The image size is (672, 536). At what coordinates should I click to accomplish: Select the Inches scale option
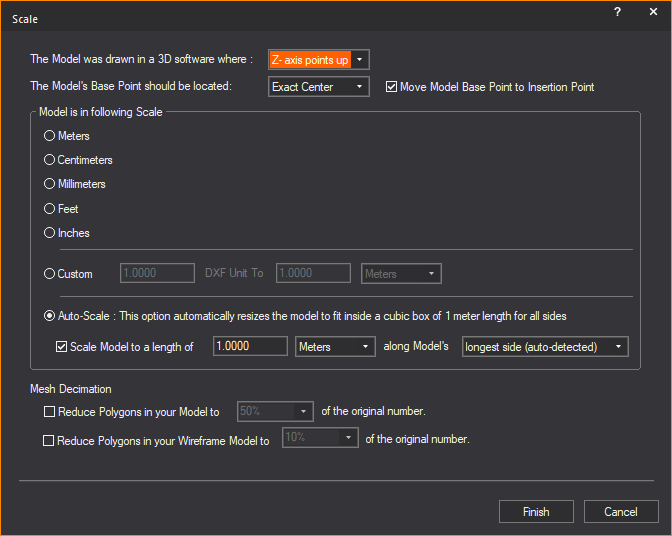[x=49, y=233]
